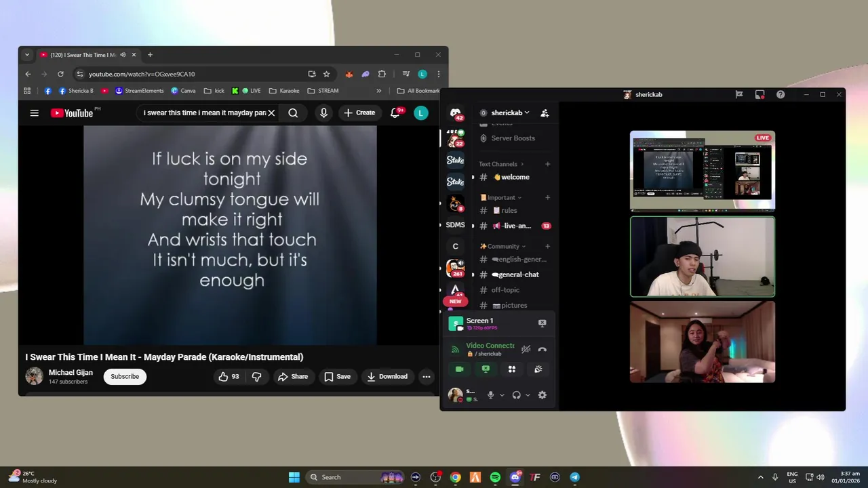Viewport: 868px width, 488px height.
Task: Open Spotify from the taskbar
Action: click(x=495, y=477)
